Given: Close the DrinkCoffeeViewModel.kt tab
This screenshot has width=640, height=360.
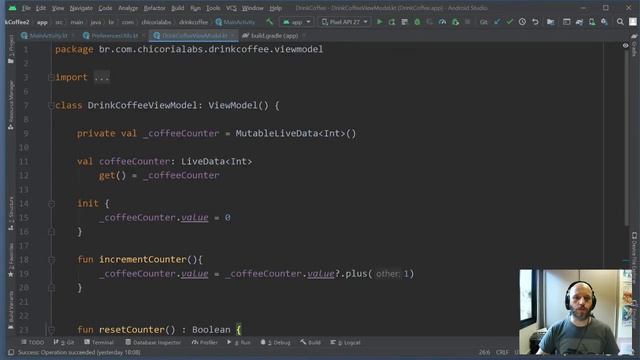Looking at the screenshot, I should coord(233,36).
